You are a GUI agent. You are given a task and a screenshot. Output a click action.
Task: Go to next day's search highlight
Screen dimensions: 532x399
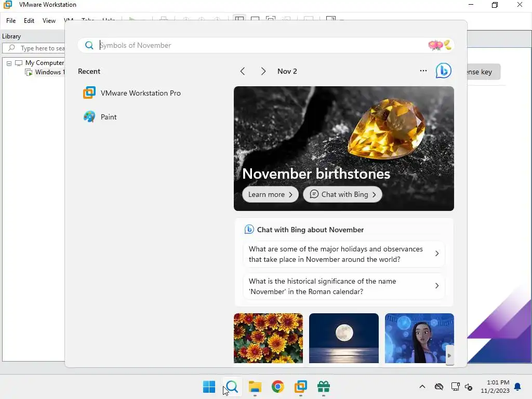tap(263, 71)
